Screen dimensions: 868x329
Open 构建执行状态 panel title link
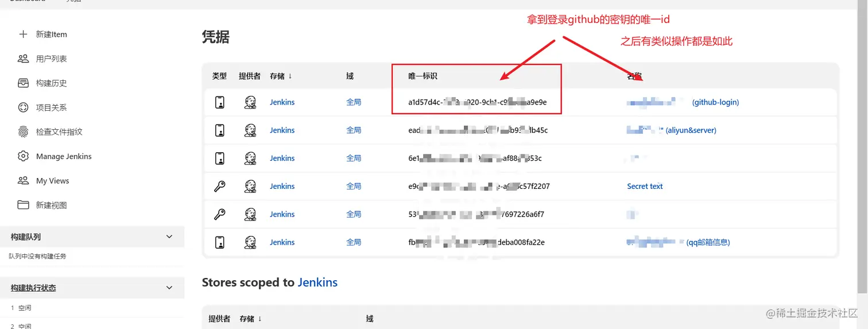tap(33, 288)
